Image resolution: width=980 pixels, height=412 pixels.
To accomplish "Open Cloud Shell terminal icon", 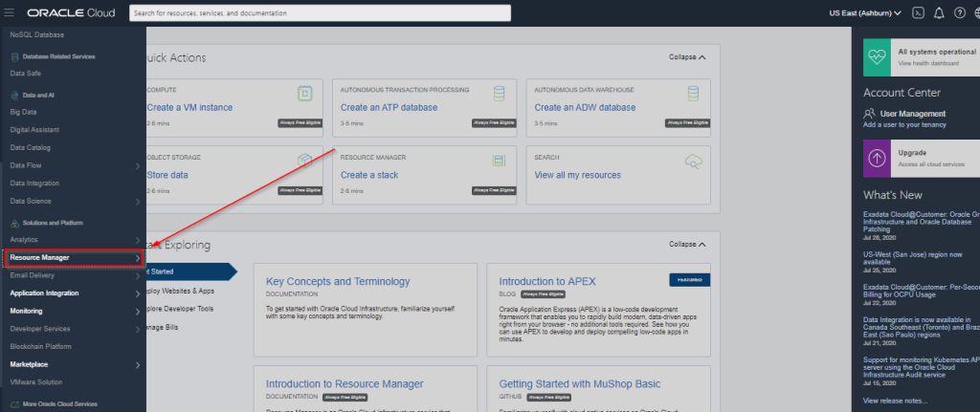I will point(918,12).
